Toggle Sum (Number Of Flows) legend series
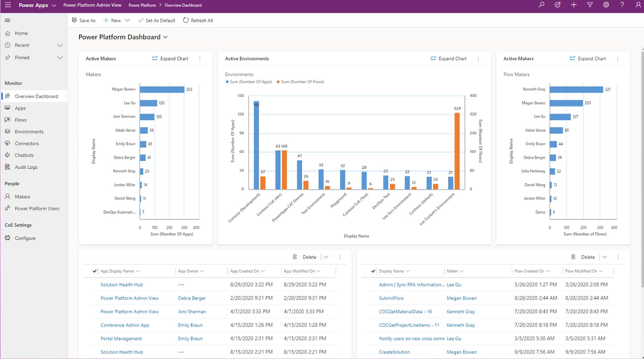The image size is (644, 359). (x=300, y=82)
